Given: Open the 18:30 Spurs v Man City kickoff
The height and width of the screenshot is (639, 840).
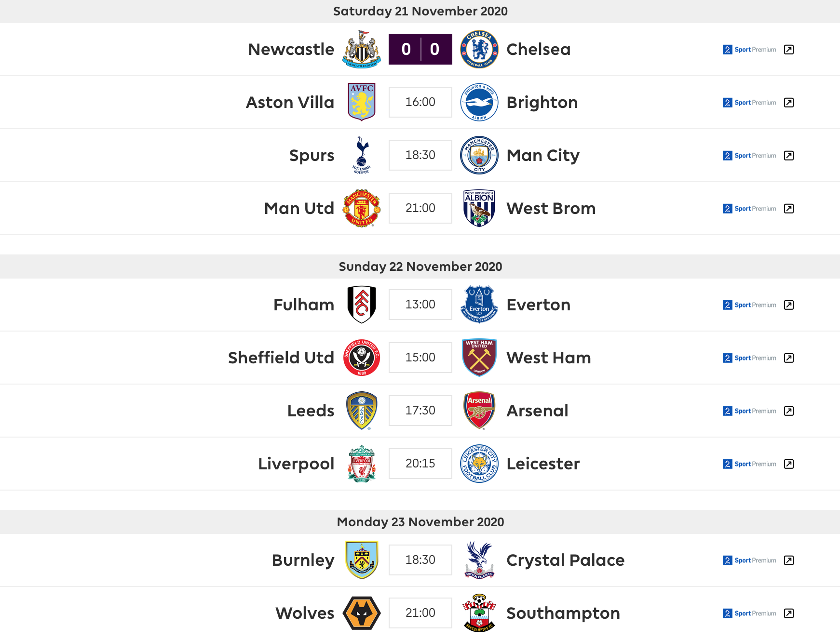Looking at the screenshot, I should pos(420,155).
